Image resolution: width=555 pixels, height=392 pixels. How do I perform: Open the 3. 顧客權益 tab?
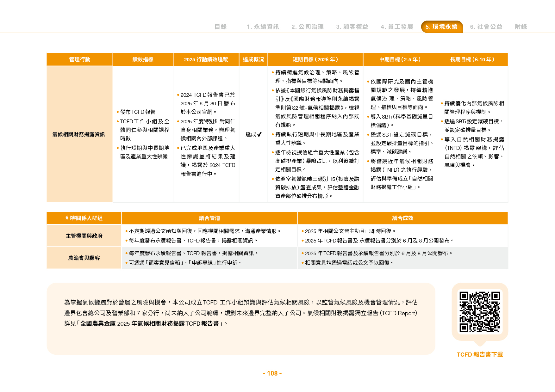352,27
